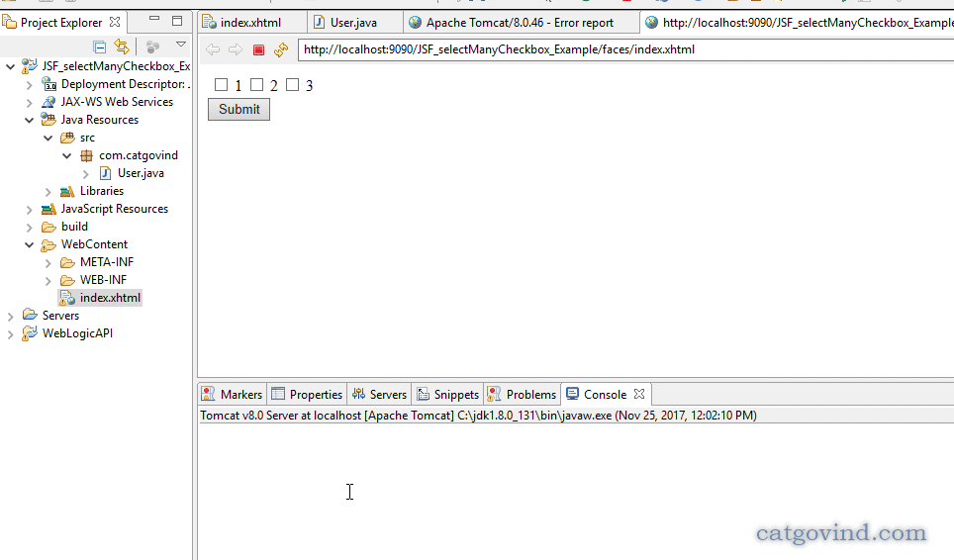Expand WebLogicAPI project node

(10, 334)
